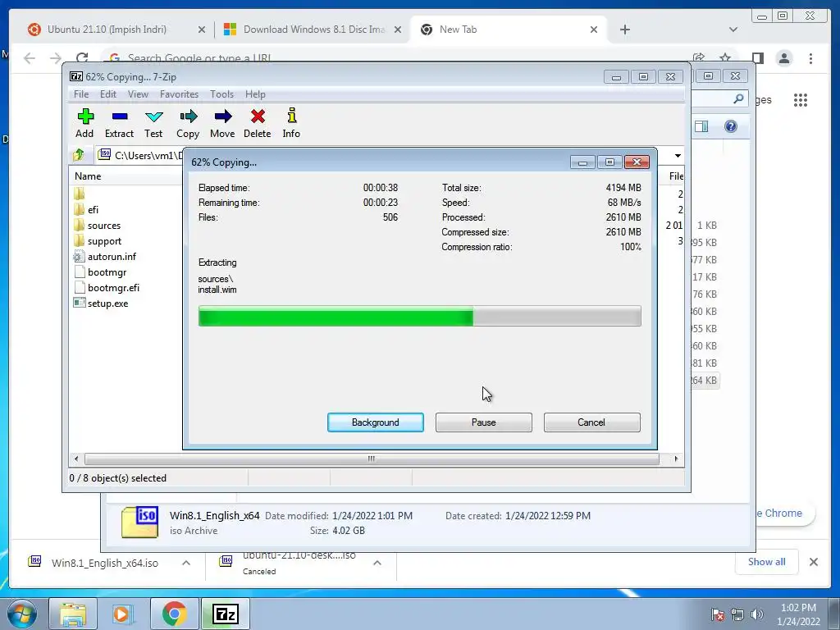
Task: Open the Help menu in 7-Zip
Action: (256, 94)
